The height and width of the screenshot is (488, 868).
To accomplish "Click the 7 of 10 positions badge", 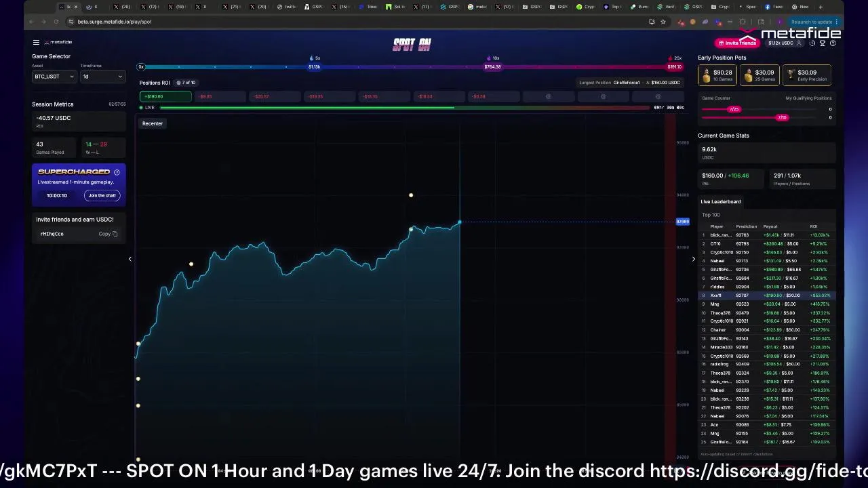I will (185, 83).
